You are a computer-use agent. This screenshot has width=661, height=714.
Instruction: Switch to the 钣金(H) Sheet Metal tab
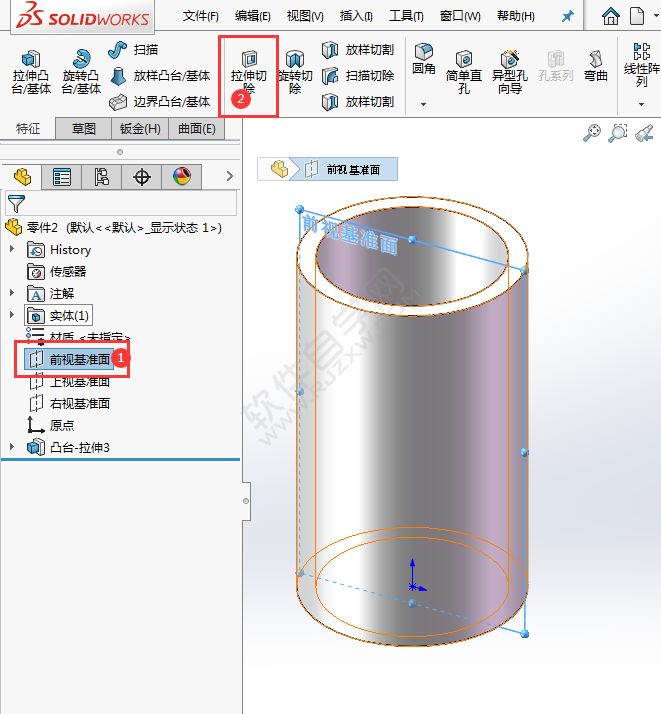tap(140, 129)
